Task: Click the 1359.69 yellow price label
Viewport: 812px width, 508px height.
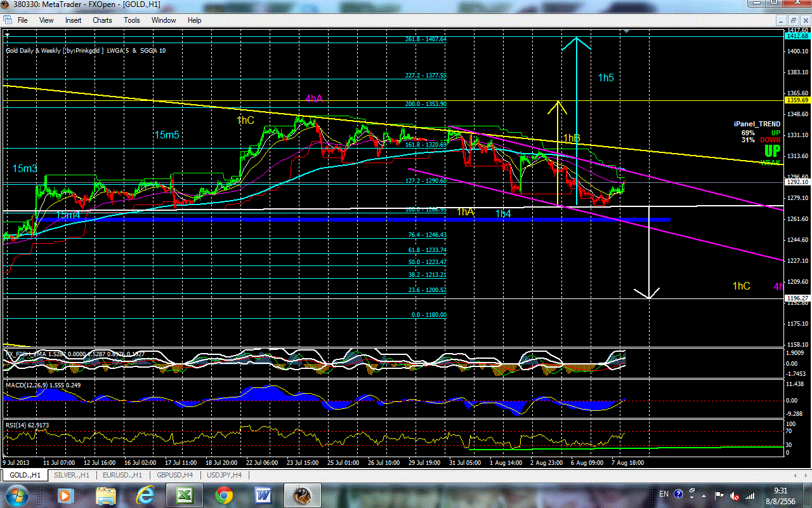Action: 798,100
